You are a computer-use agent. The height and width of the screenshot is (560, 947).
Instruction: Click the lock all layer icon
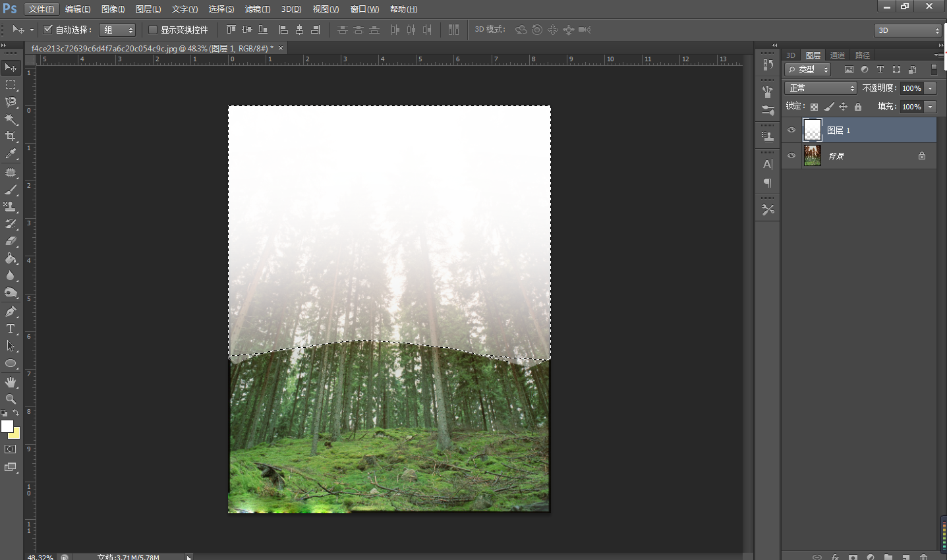(x=858, y=107)
